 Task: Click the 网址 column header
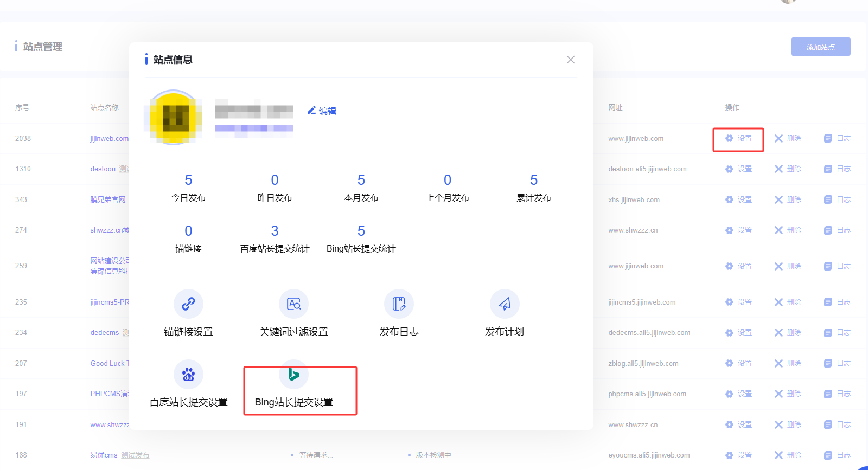(615, 108)
